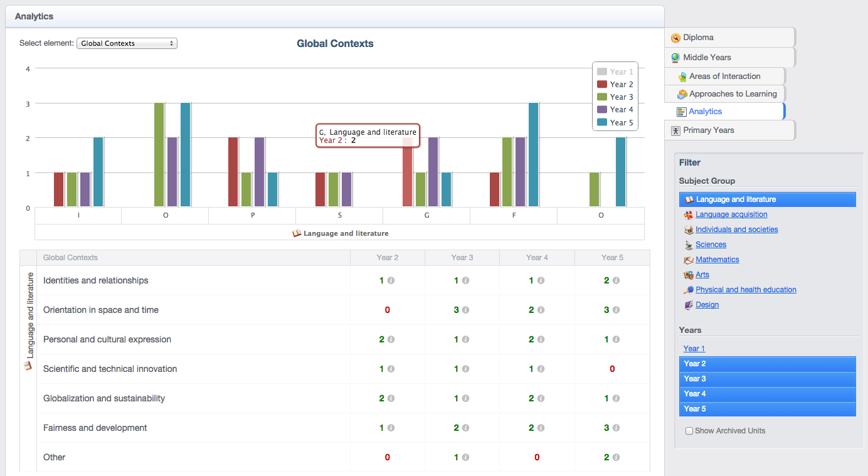The height and width of the screenshot is (476, 868).
Task: Click info icon for Other Year 5
Action: (616, 457)
